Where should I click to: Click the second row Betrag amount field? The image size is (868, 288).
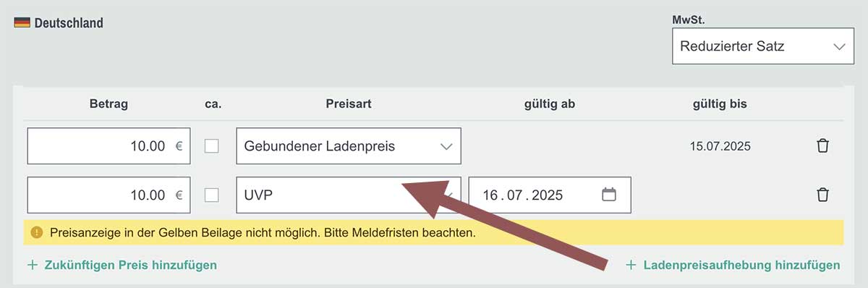pos(109,195)
